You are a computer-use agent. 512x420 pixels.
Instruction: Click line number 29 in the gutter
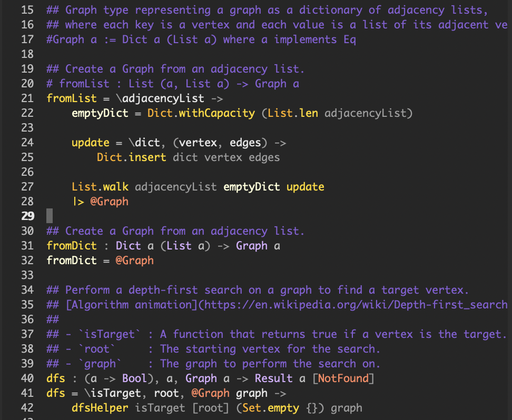pyautogui.click(x=27, y=216)
